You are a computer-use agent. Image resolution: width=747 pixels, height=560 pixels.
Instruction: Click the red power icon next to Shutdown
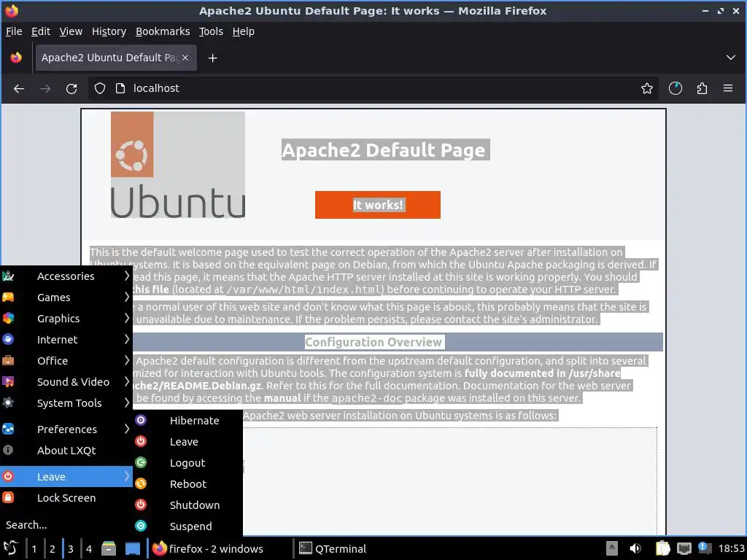tap(141, 505)
